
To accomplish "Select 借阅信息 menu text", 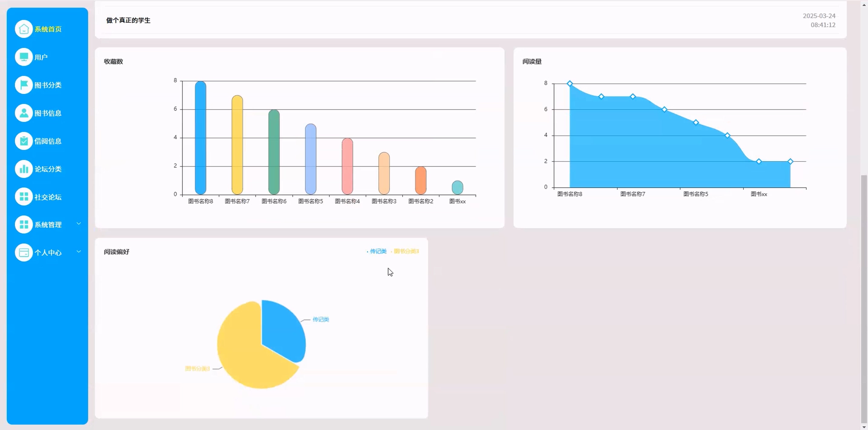I will pos(48,141).
